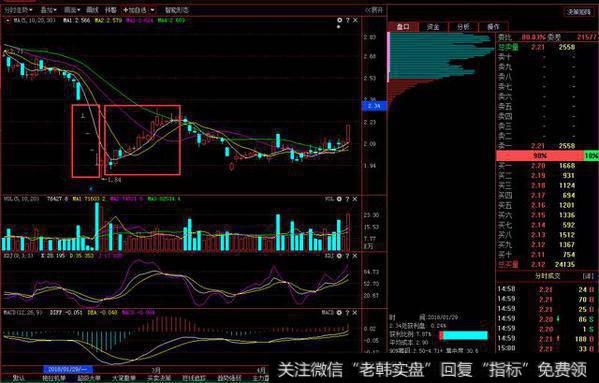Click the green 10% sell ratio bar
599x383 pixels.
click(x=591, y=155)
